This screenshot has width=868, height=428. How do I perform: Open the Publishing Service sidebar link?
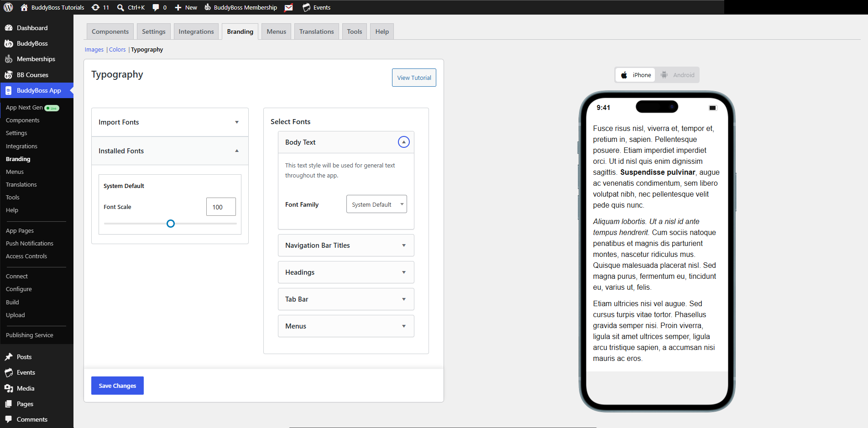pos(30,335)
